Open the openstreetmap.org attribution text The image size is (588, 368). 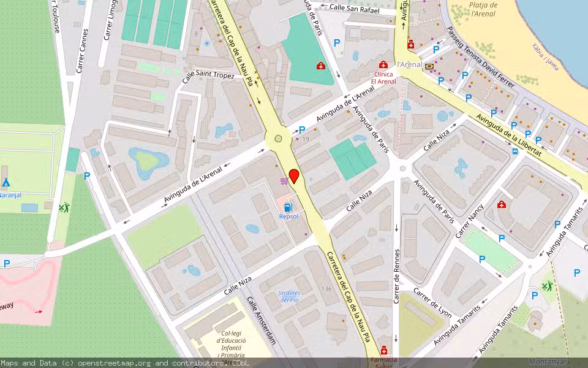(115, 363)
